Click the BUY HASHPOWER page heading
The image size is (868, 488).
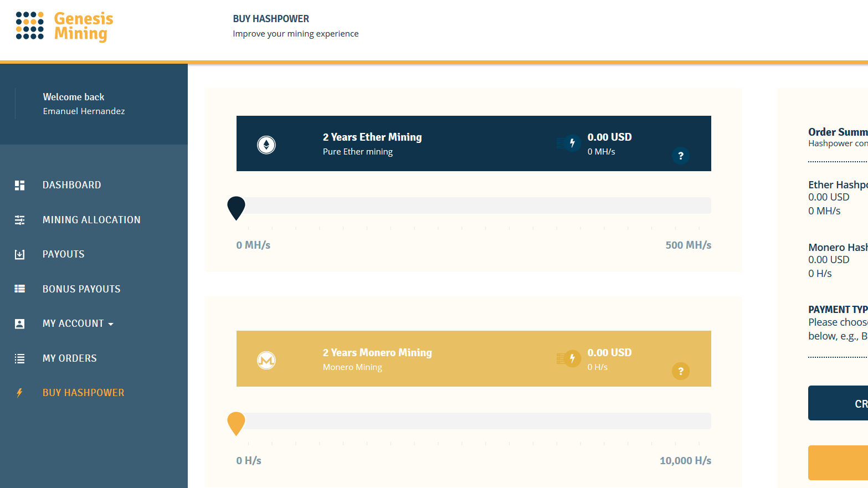pyautogui.click(x=271, y=19)
